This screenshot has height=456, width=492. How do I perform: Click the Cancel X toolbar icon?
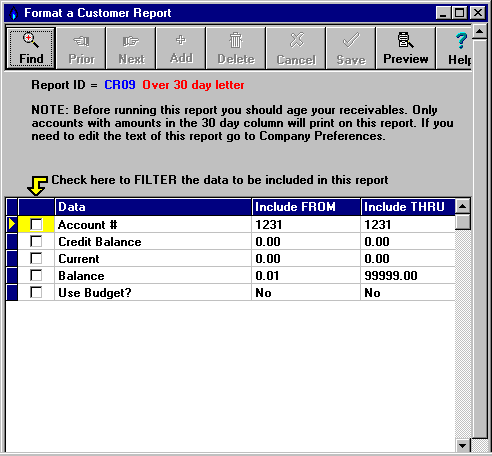(x=296, y=40)
